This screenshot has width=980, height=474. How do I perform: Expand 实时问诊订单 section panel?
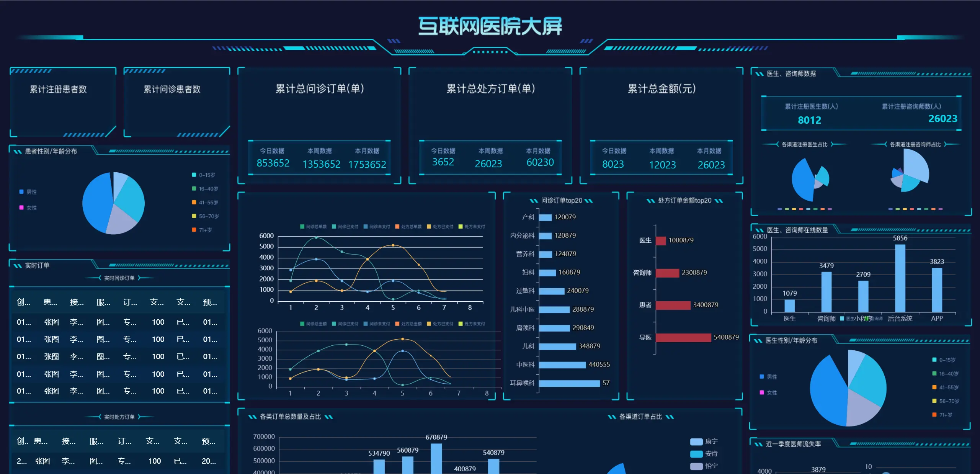pyautogui.click(x=118, y=279)
